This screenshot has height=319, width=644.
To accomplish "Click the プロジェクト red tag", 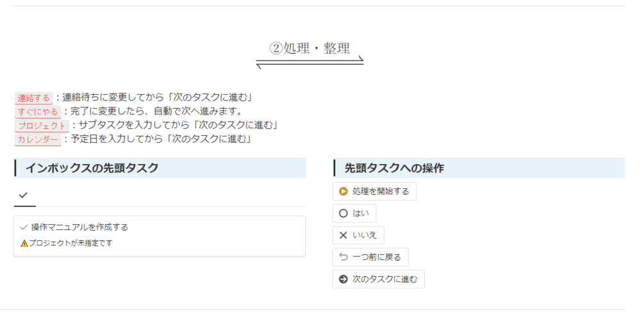I will 42,126.
